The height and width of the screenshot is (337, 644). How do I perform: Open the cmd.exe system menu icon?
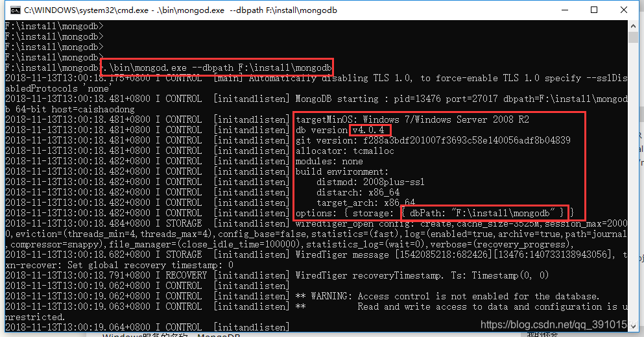[15, 10]
